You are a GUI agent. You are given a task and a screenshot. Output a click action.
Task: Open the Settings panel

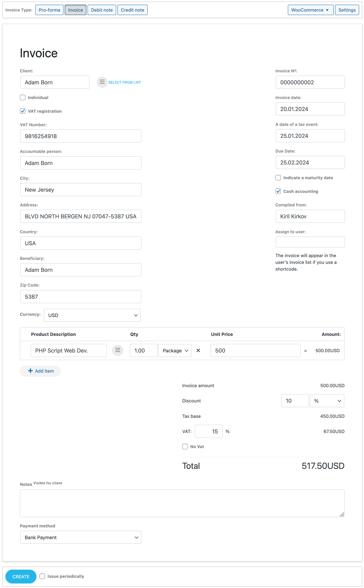pos(347,10)
